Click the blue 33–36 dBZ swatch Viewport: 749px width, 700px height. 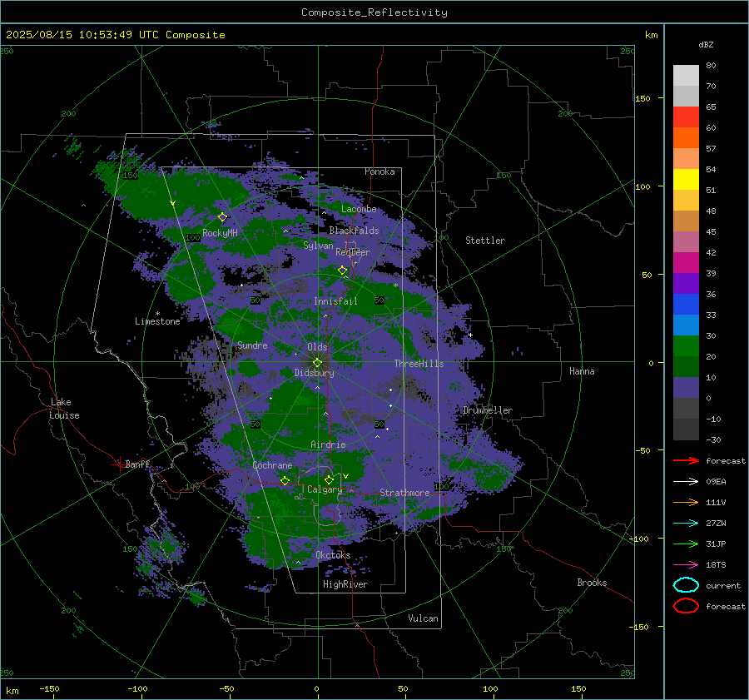point(686,305)
